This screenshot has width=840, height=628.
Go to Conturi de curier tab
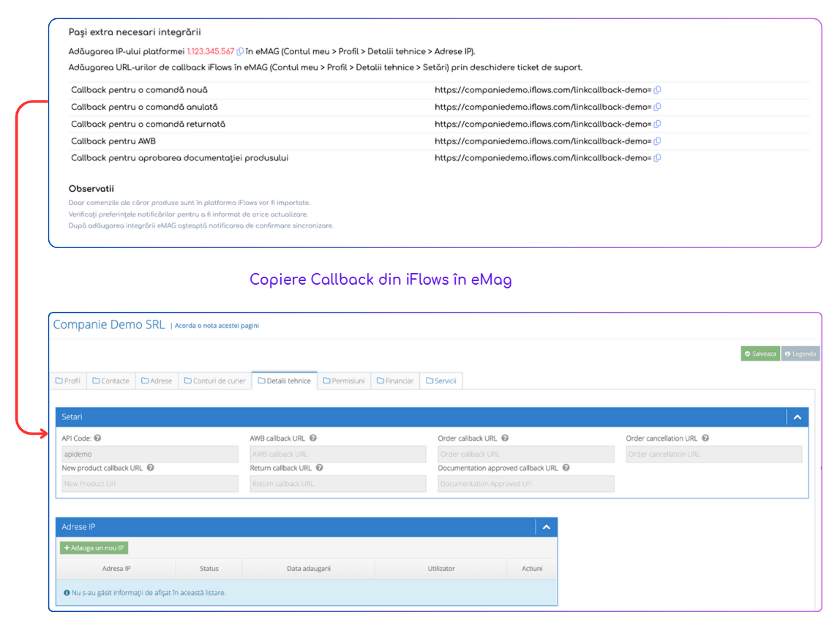[215, 381]
